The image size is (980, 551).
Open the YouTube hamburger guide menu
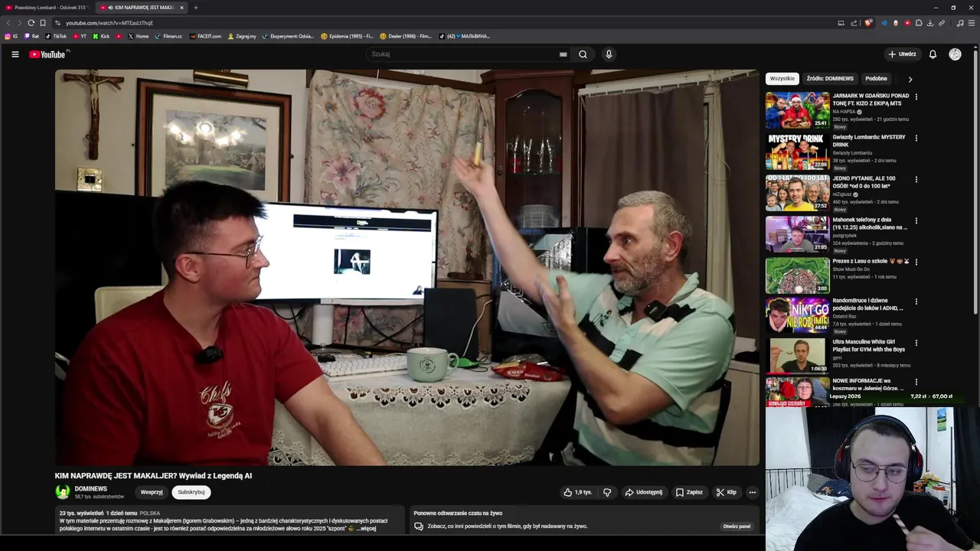(x=15, y=54)
